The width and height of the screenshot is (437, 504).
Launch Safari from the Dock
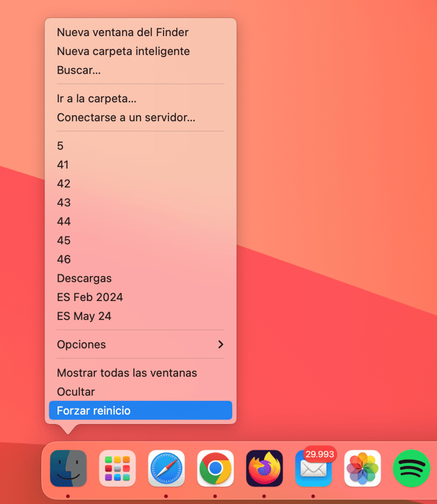coord(166,468)
